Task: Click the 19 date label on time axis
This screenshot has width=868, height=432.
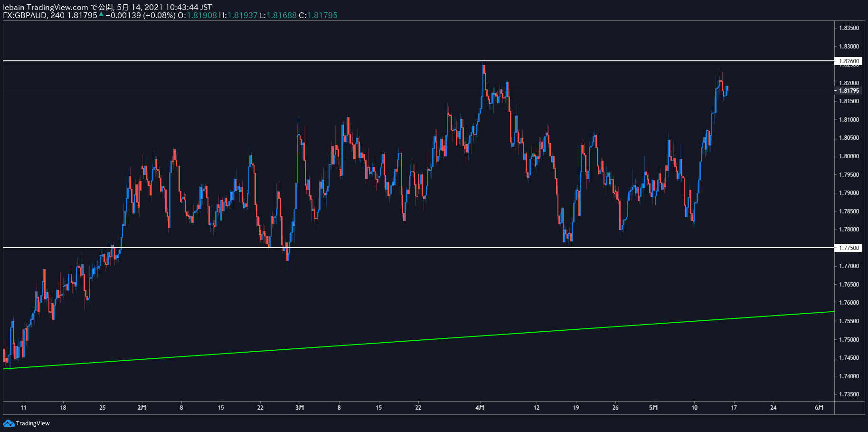Action: click(x=576, y=408)
